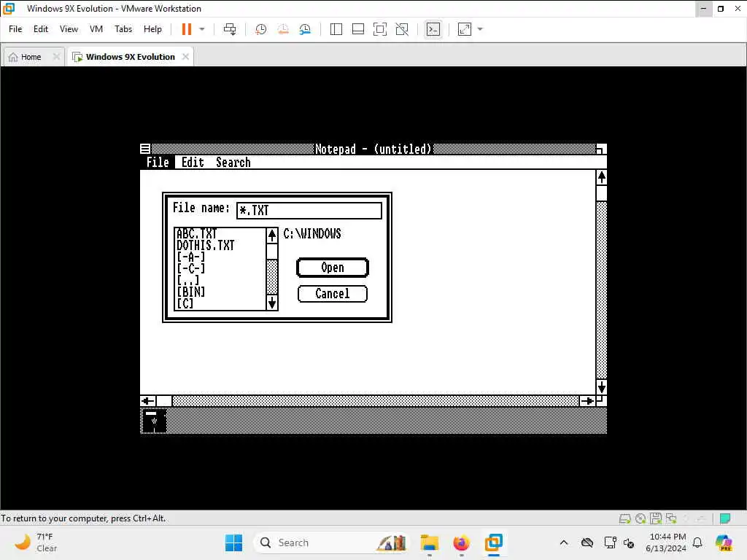Click the Notepad system menu box
747x560 pixels.
tap(145, 149)
